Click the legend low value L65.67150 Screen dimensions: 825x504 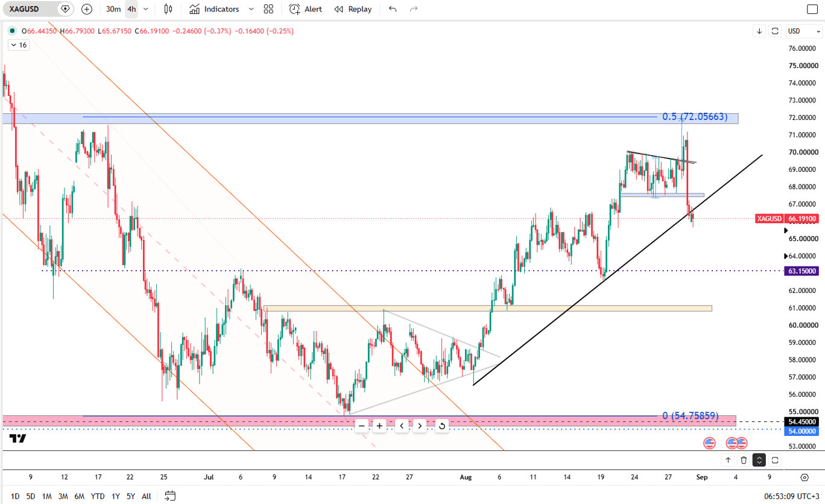pyautogui.click(x=115, y=31)
